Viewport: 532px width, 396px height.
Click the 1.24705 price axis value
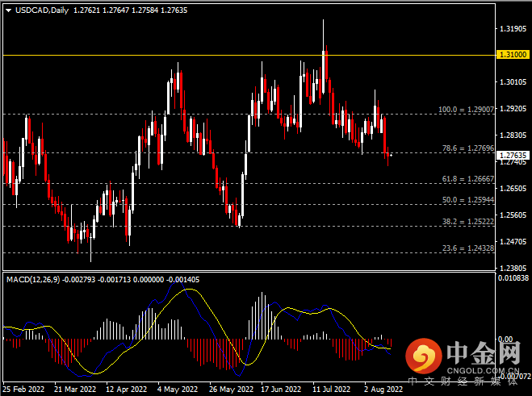tap(513, 241)
